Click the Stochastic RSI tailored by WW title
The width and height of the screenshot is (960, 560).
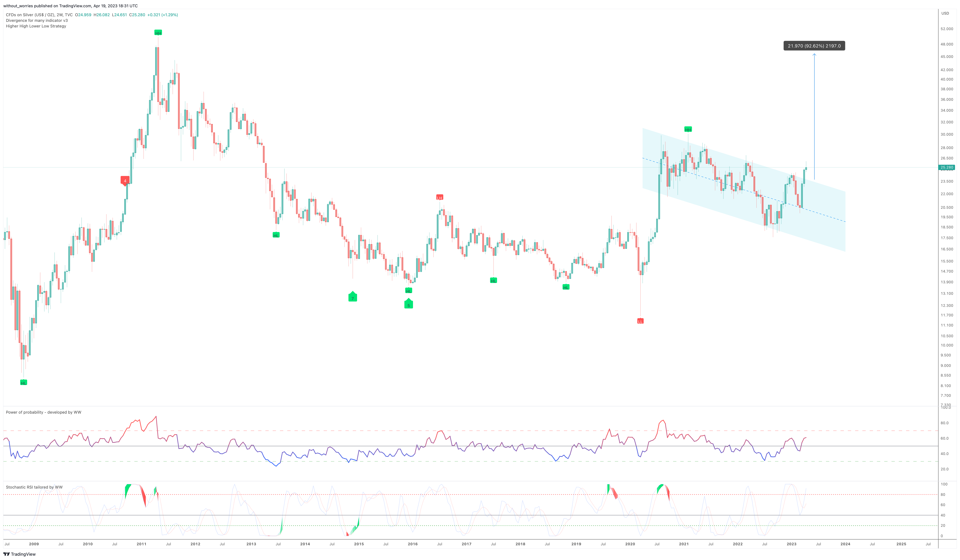(34, 487)
